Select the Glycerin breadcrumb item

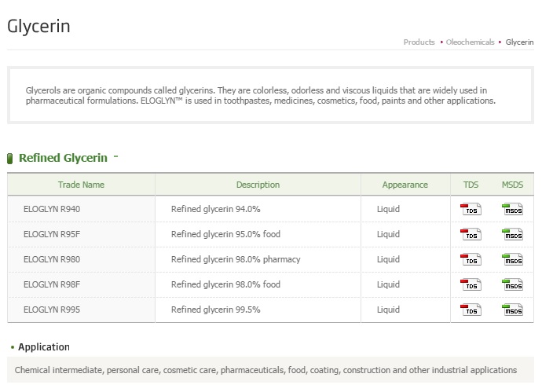pos(519,42)
